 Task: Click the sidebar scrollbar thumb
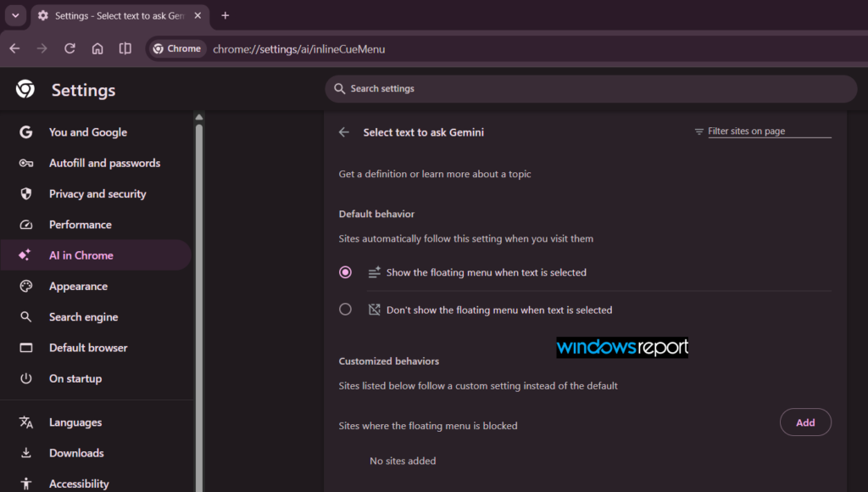coord(199,307)
